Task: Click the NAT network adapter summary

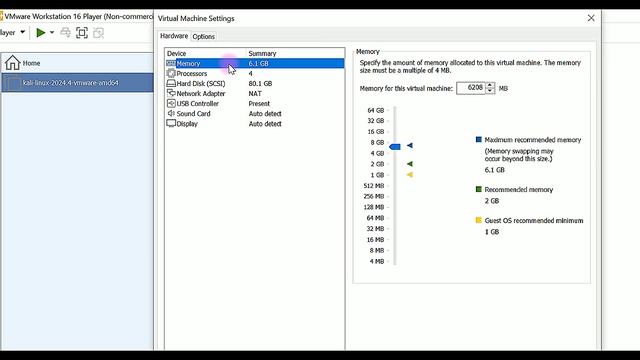Action: click(255, 93)
